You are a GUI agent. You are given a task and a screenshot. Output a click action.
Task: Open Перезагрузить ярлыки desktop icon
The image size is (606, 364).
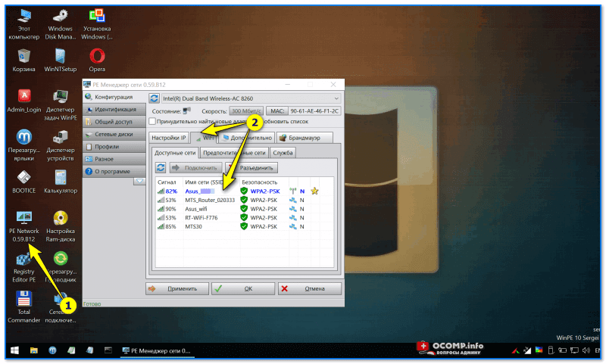[24, 145]
